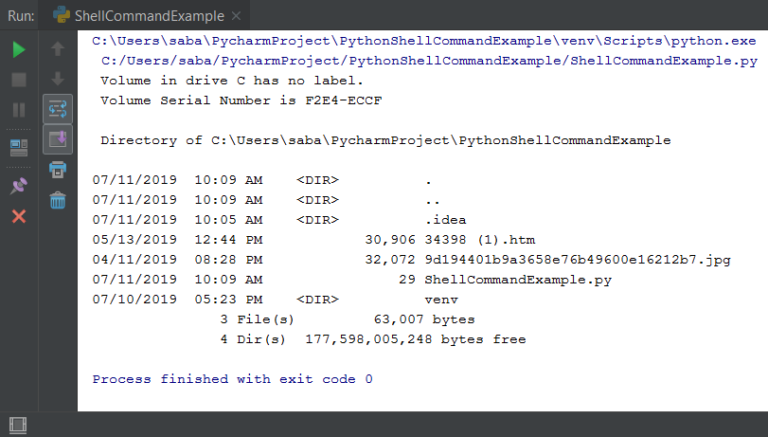Restore layout using the layout icon
The width and height of the screenshot is (768, 437).
pyautogui.click(x=19, y=147)
